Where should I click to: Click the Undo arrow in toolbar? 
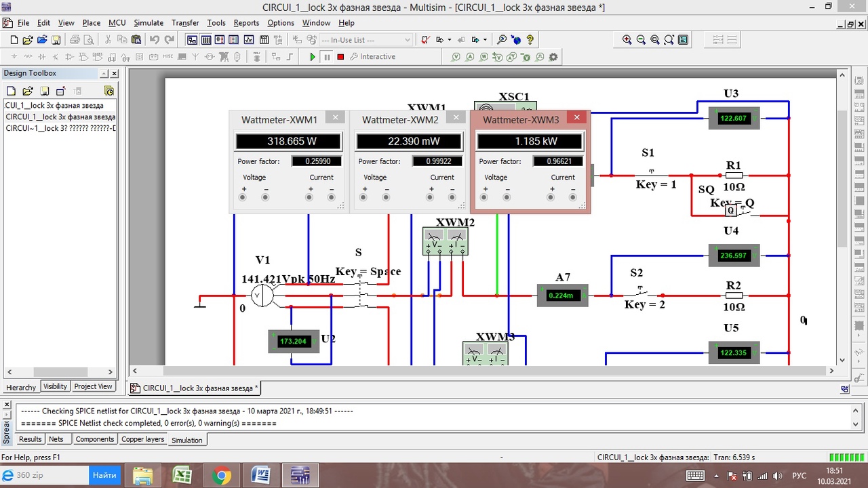click(x=155, y=40)
